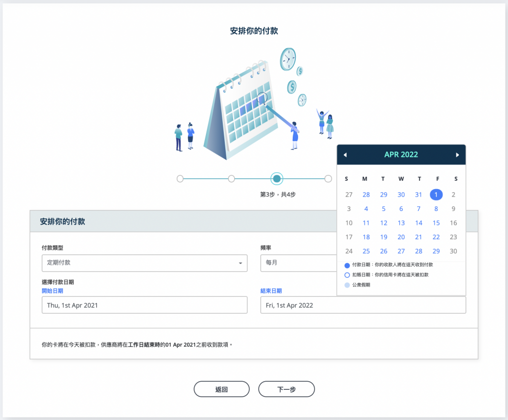Pick date 28 in last calendar row
508x420 pixels.
point(419,251)
